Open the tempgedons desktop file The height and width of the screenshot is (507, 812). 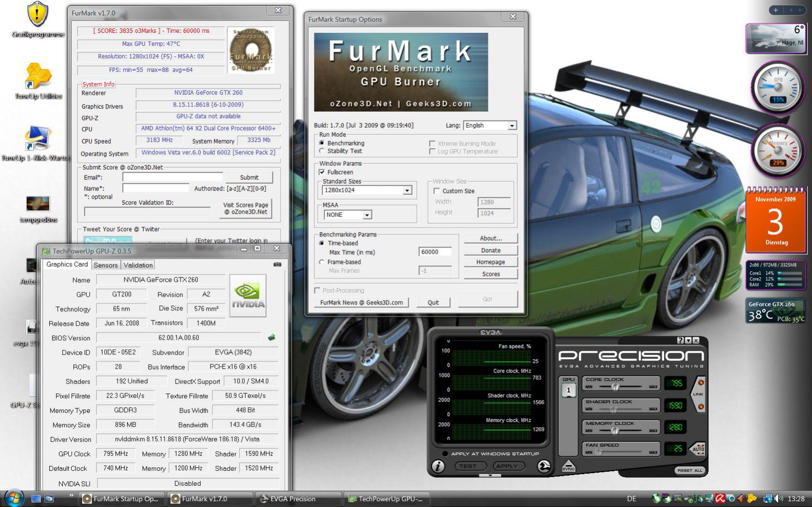coord(38,203)
